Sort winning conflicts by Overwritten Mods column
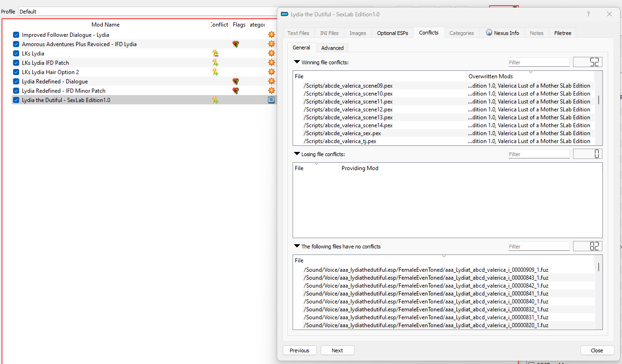Screen dimensions: 622x364 tap(530, 76)
